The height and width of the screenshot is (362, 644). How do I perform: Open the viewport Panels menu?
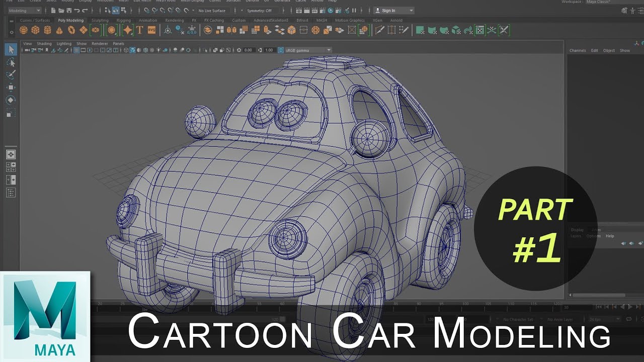(x=118, y=44)
